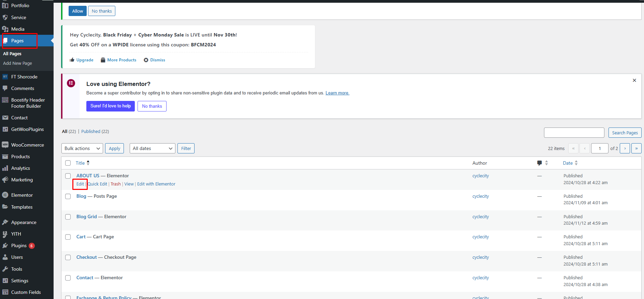Open GetWooPlugins via its icon

pos(5,129)
